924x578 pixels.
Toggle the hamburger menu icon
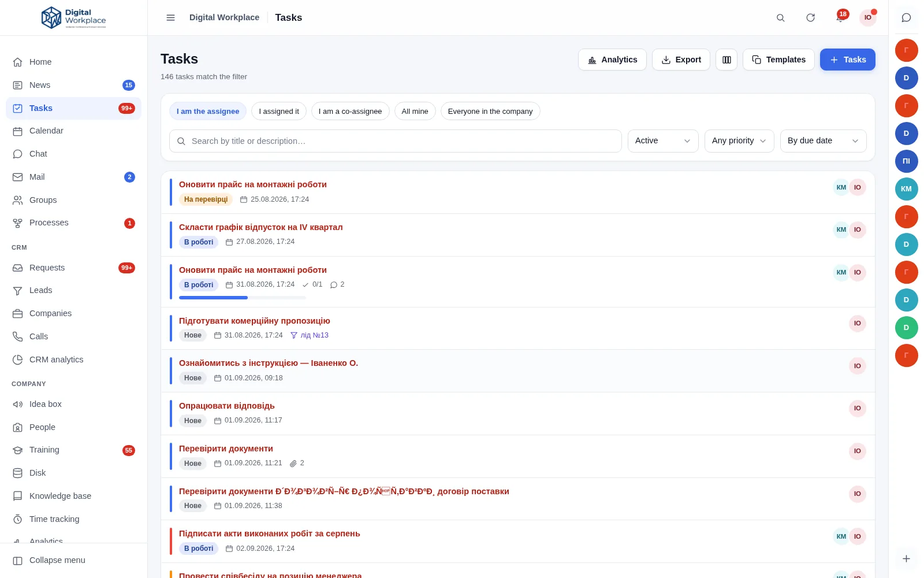coord(170,18)
